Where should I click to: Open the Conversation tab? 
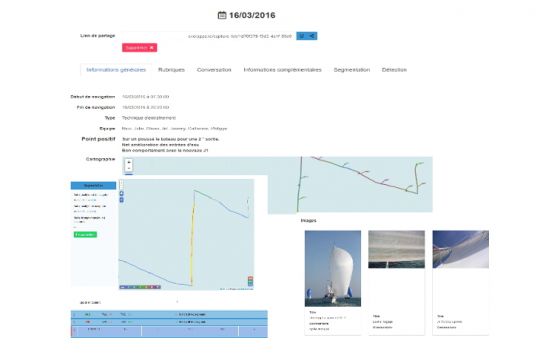click(x=214, y=70)
